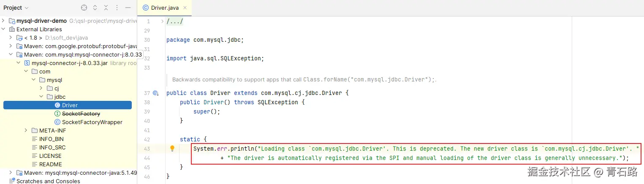Collapse the com package folder
This screenshot has width=644, height=184.
(x=26, y=71)
